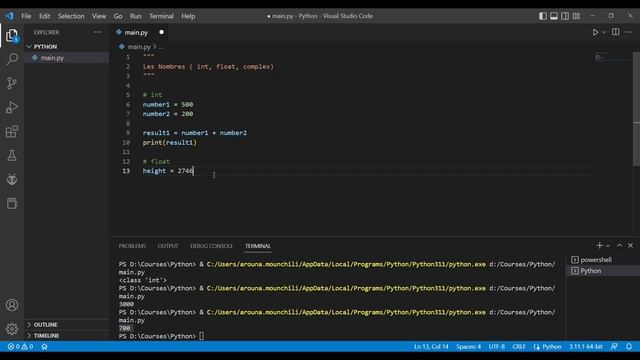Image resolution: width=640 pixels, height=360 pixels.
Task: Toggle the secondary side bar layout
Action: point(565,16)
